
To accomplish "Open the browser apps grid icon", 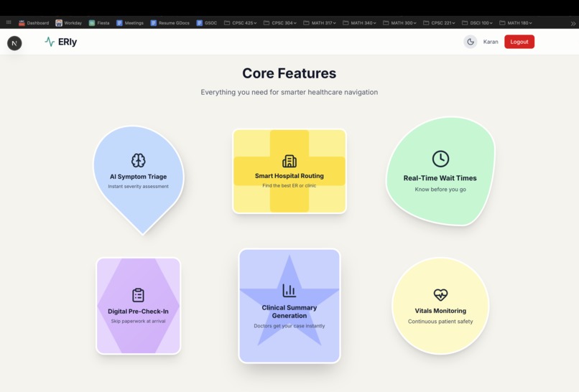I will (x=9, y=22).
